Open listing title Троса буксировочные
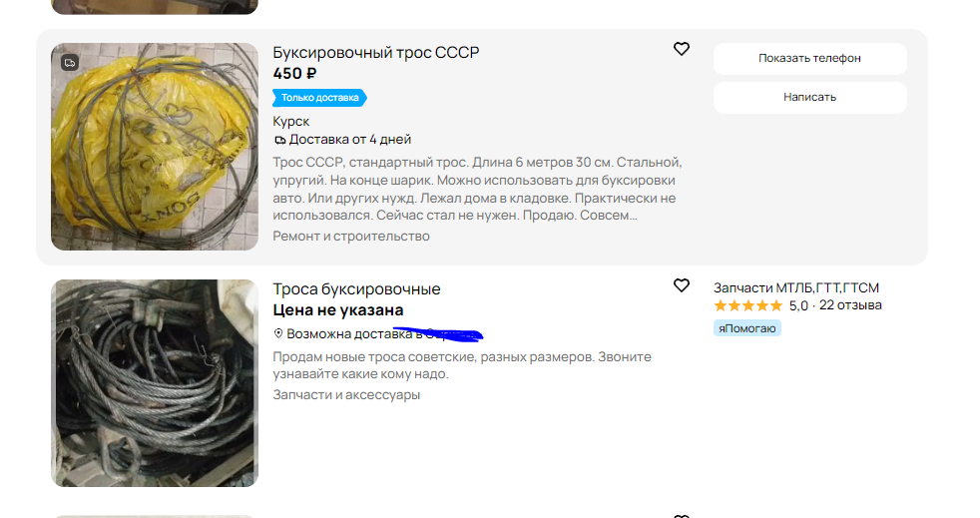Screen dimensions: 980x518 tap(356, 288)
